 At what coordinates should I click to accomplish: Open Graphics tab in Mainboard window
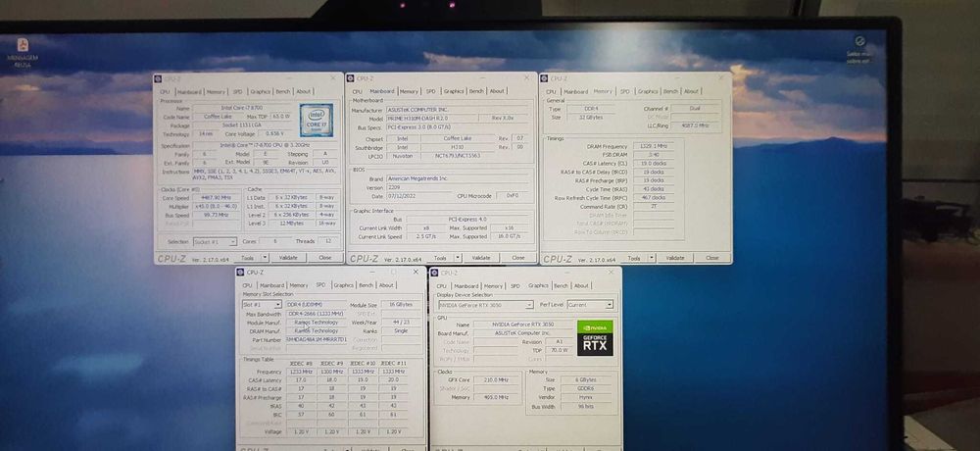click(454, 91)
